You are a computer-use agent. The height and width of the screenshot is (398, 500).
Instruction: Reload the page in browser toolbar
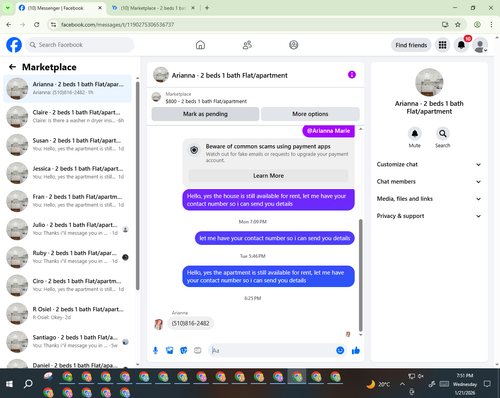(x=37, y=25)
